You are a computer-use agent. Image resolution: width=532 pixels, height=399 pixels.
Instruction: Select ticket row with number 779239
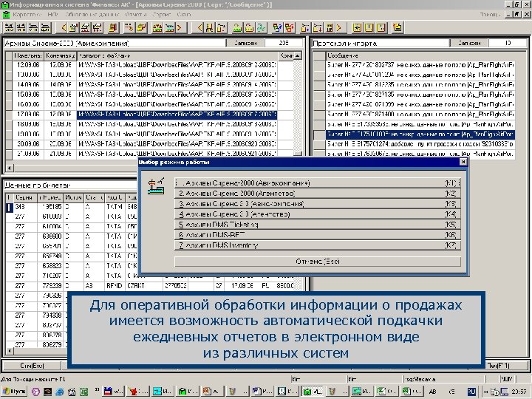(x=149, y=286)
